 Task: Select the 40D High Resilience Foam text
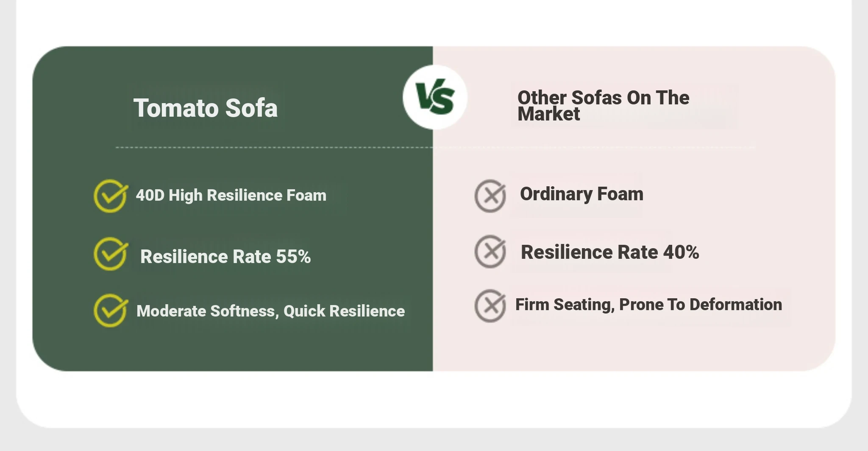pyautogui.click(x=231, y=196)
